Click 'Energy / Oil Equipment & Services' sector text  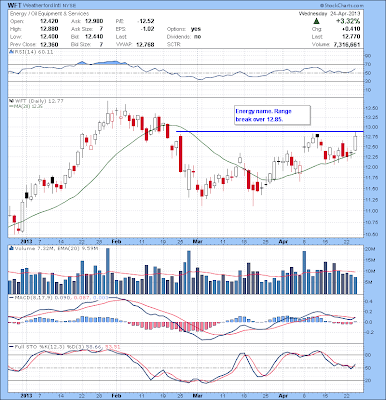tap(50, 14)
